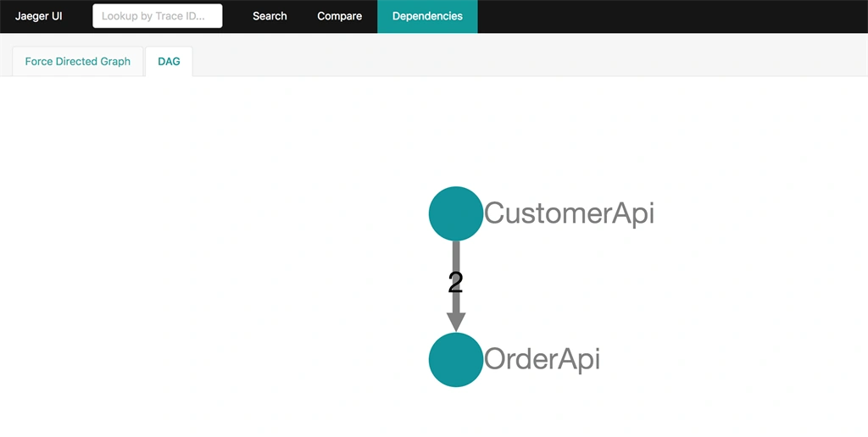Open the Dependencies page

click(427, 16)
